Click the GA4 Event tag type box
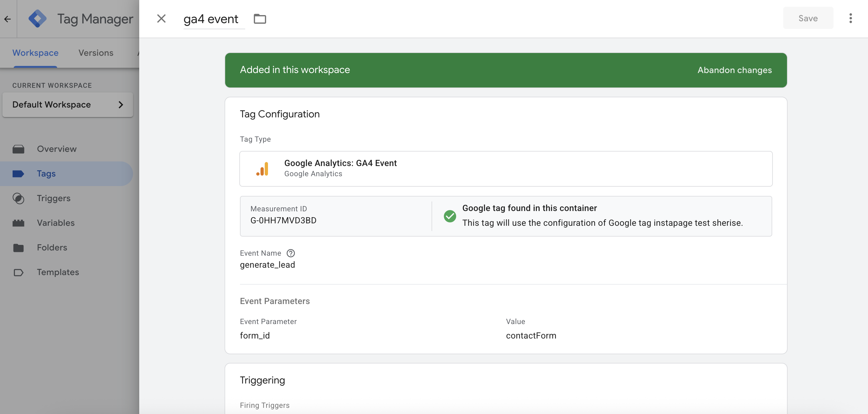Viewport: 868px width, 414px height. point(505,168)
